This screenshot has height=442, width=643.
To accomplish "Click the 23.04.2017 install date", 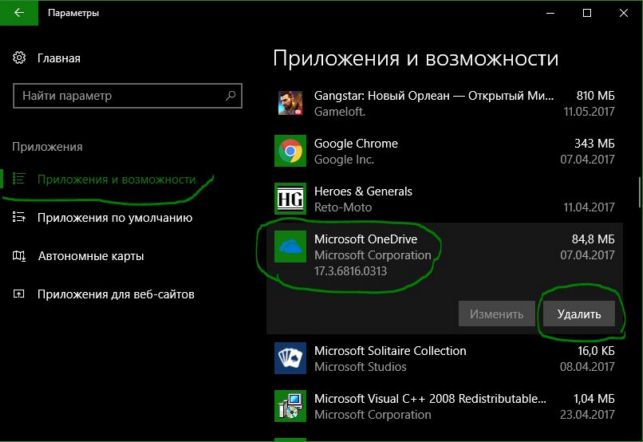I will pyautogui.click(x=587, y=415).
